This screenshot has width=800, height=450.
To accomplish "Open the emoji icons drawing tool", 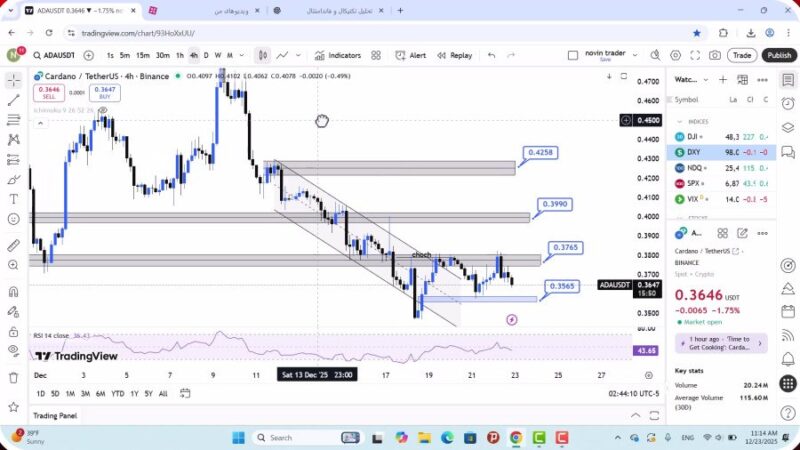I will point(14,219).
